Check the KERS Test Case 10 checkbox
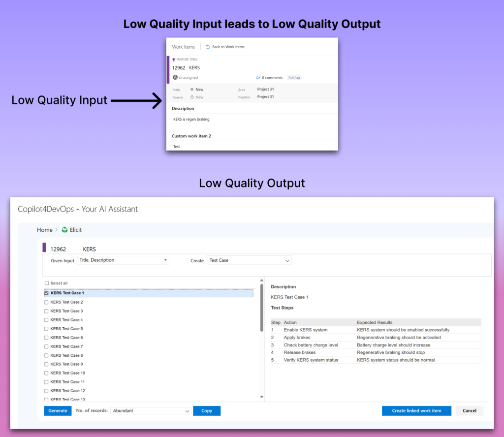The image size is (504, 437). tap(46, 373)
